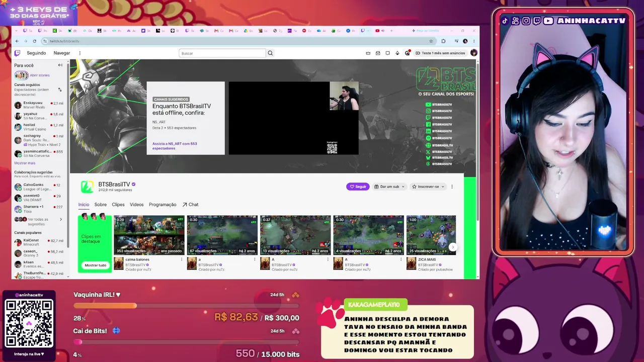Viewport: 644px width, 362px height.
Task: Bookmark this page with the star icon
Action: [431, 41]
